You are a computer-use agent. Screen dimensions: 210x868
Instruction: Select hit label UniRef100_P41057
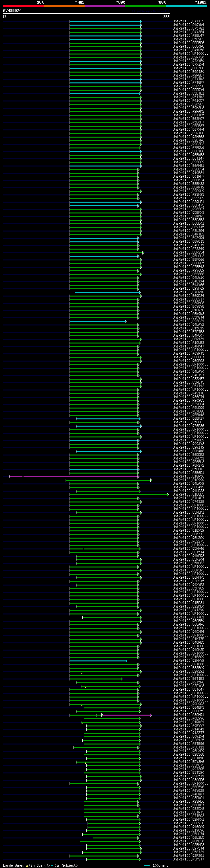coord(188,101)
